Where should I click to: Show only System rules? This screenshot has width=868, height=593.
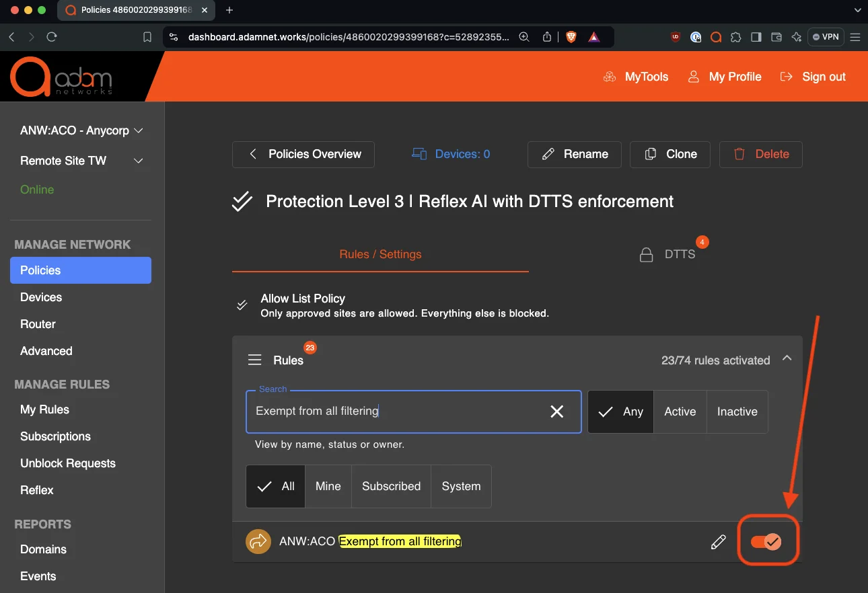(x=461, y=486)
